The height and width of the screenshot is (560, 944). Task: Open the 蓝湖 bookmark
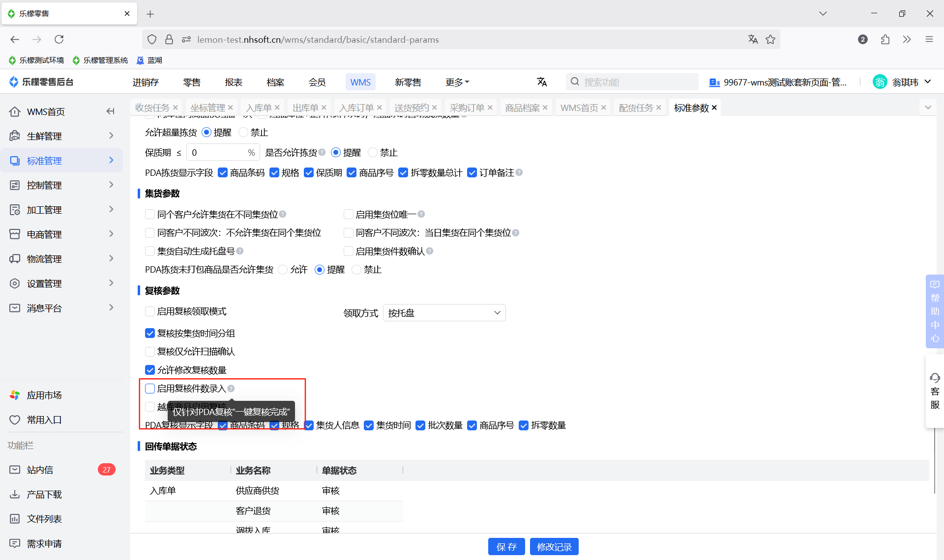coord(149,60)
